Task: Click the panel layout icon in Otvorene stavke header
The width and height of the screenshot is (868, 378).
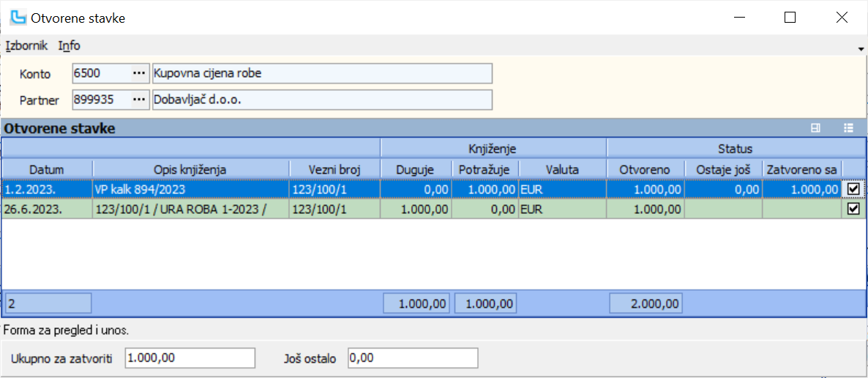Action: [815, 128]
